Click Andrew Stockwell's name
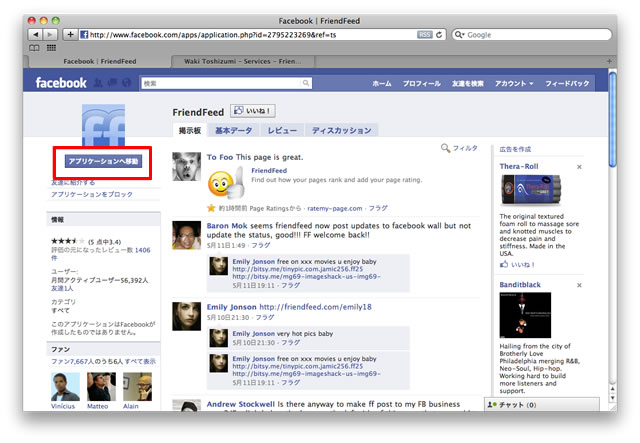This screenshot has height=443, width=640. point(240,404)
